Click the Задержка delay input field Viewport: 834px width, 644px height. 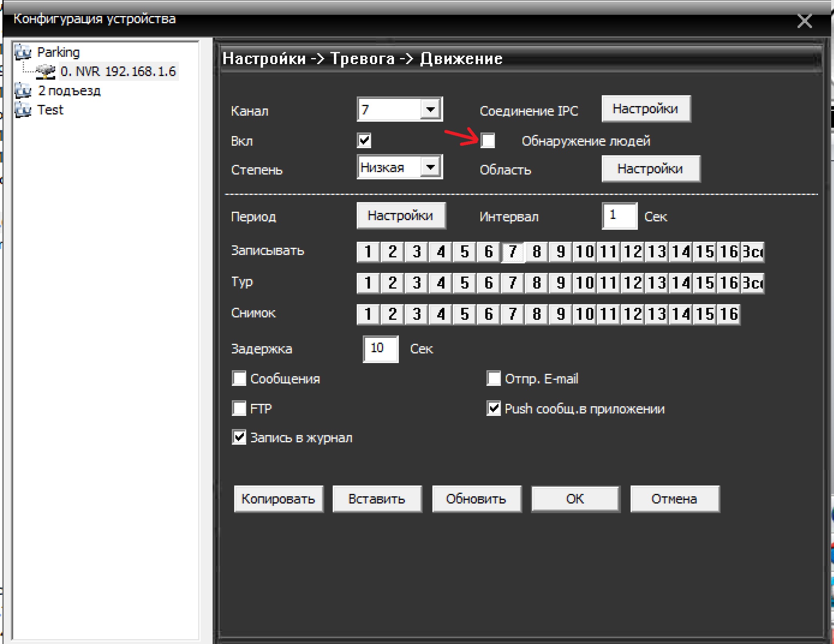(x=380, y=349)
